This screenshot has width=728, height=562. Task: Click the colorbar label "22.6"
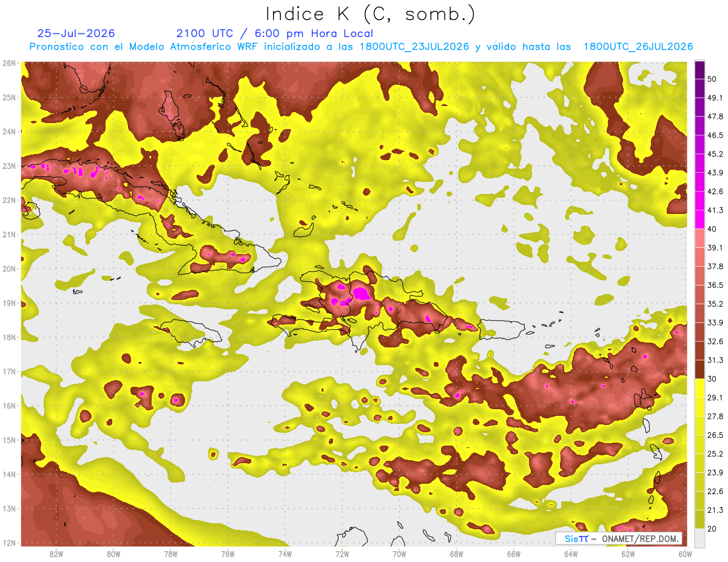coord(715,491)
